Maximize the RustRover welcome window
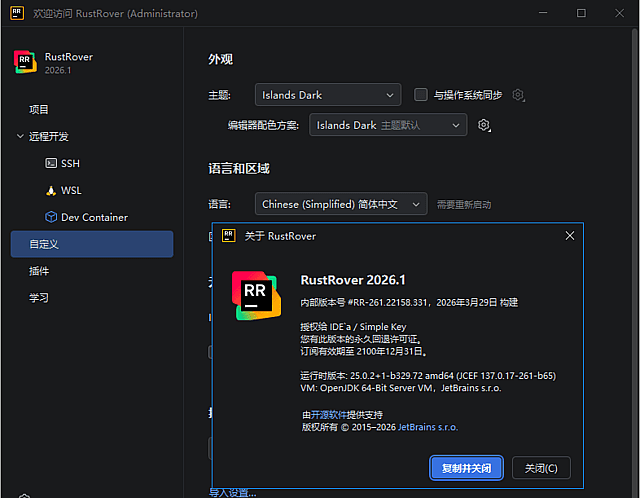640x498 pixels. click(581, 13)
